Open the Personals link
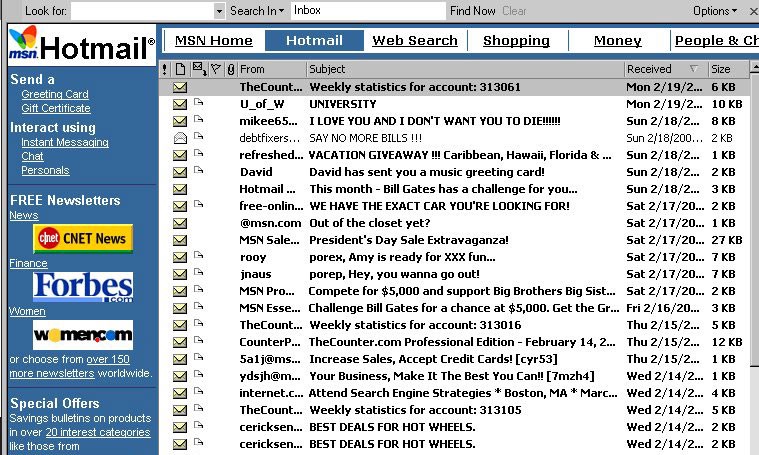 click(x=45, y=170)
